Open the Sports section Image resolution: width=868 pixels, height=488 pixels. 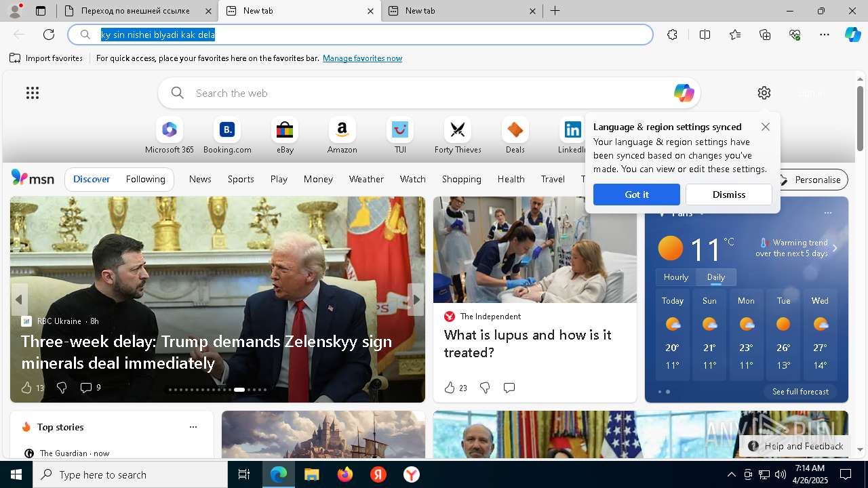[241, 179]
